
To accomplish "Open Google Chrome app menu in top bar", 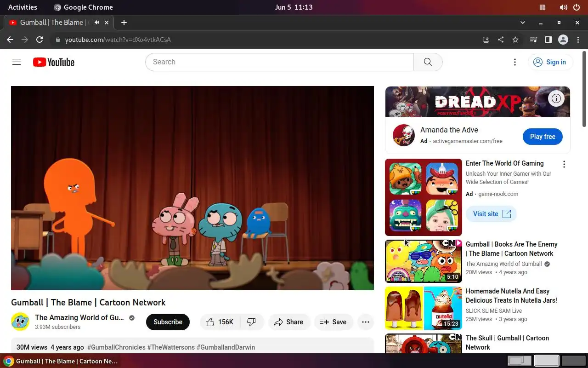I will pyautogui.click(x=83, y=7).
